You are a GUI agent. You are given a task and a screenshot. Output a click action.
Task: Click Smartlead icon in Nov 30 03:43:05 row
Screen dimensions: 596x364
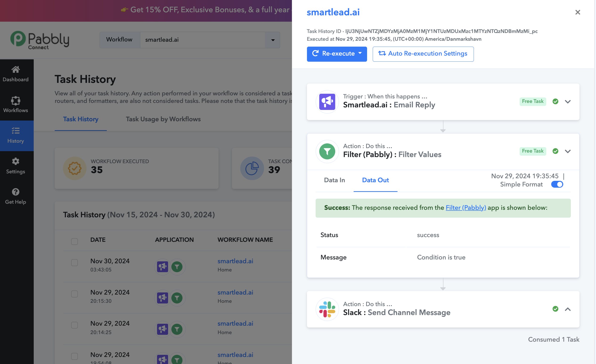point(162,267)
